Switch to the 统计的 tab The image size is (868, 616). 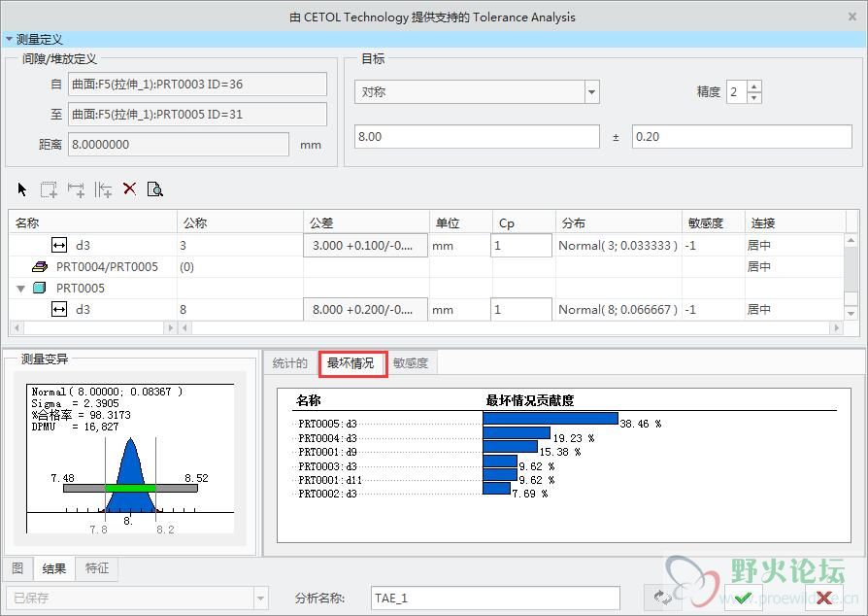tap(290, 363)
